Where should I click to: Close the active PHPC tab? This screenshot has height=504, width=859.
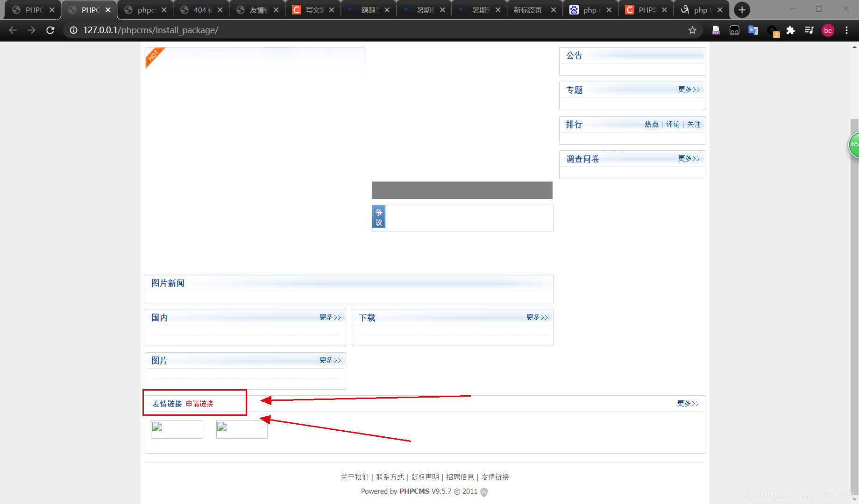coord(108,10)
